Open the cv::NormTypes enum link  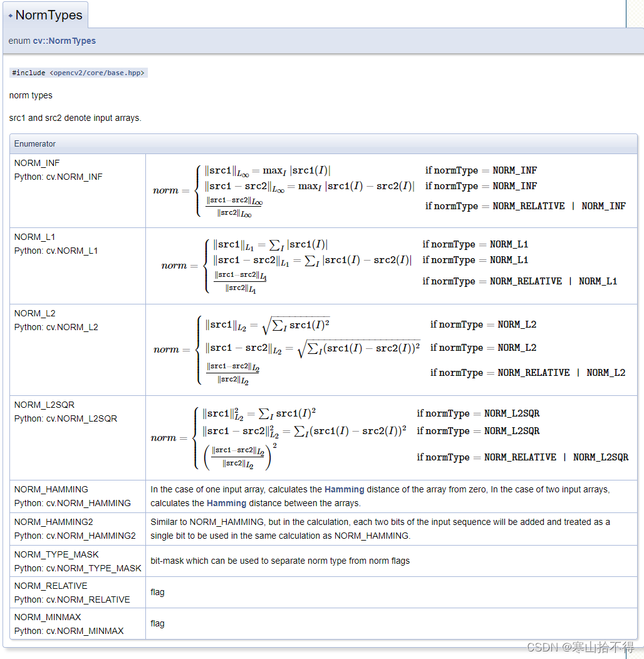(x=65, y=41)
